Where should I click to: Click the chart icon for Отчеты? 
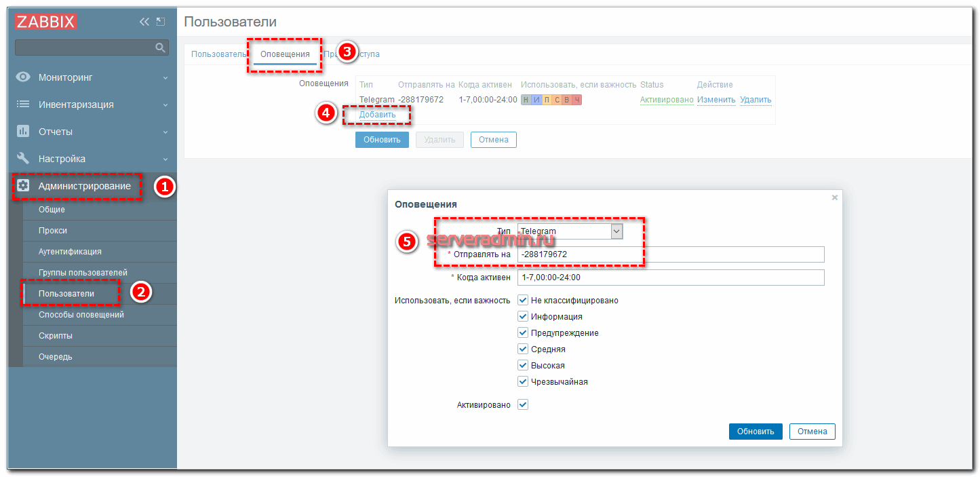(23, 132)
